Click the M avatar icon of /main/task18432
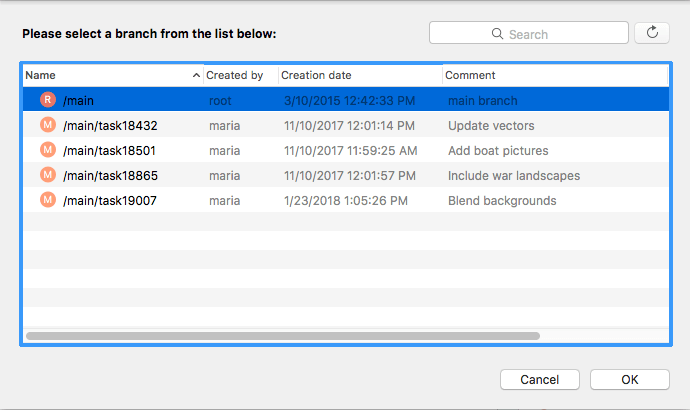Viewport: 690px width, 410px height. coord(48,125)
